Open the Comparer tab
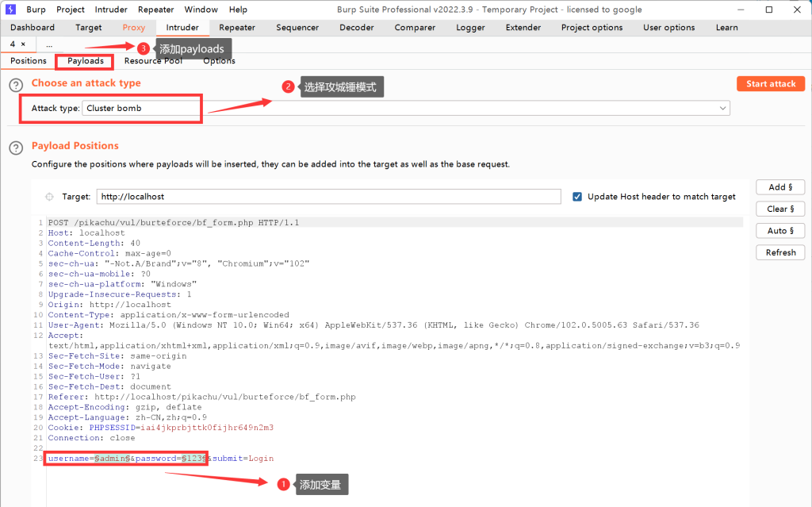 click(415, 28)
